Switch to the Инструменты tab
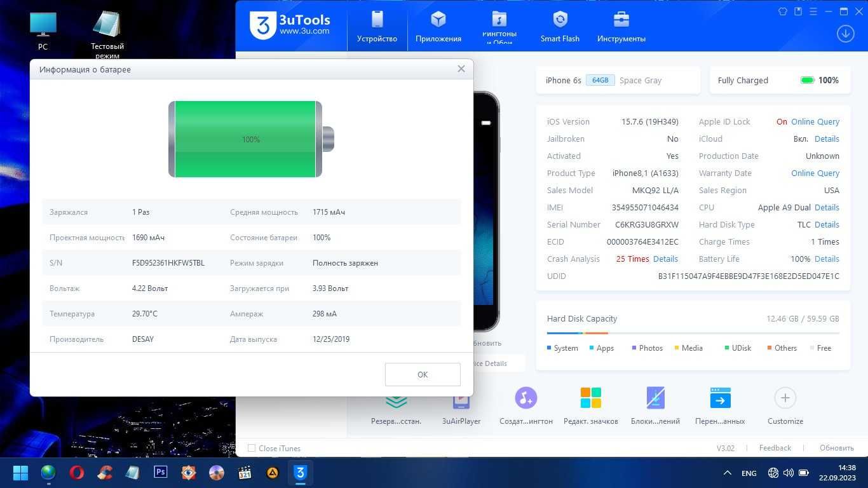Image resolution: width=868 pixels, height=488 pixels. [621, 27]
